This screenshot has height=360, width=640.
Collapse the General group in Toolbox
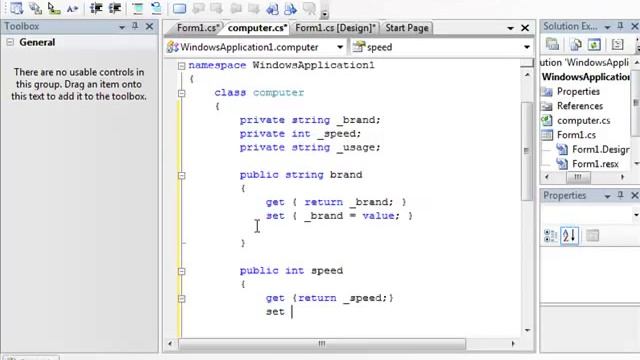(x=10, y=42)
